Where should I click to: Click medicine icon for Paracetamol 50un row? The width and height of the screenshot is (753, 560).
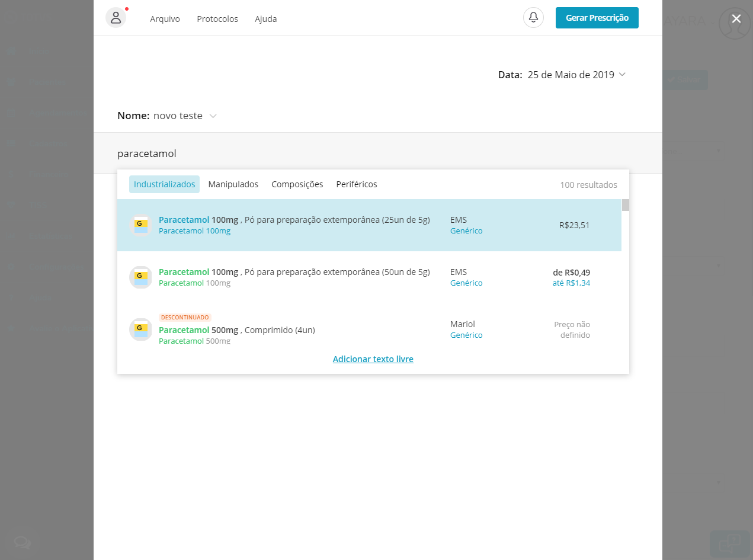click(x=140, y=277)
